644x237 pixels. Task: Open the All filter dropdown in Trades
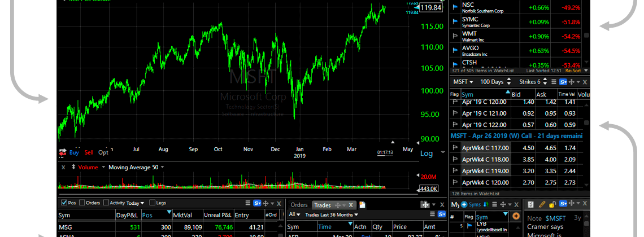[x=294, y=214]
